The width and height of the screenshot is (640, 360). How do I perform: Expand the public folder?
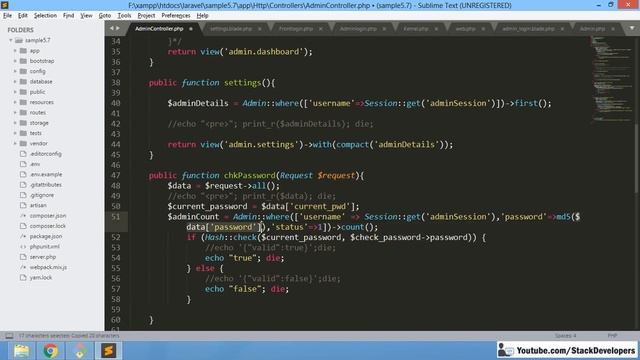[x=16, y=92]
